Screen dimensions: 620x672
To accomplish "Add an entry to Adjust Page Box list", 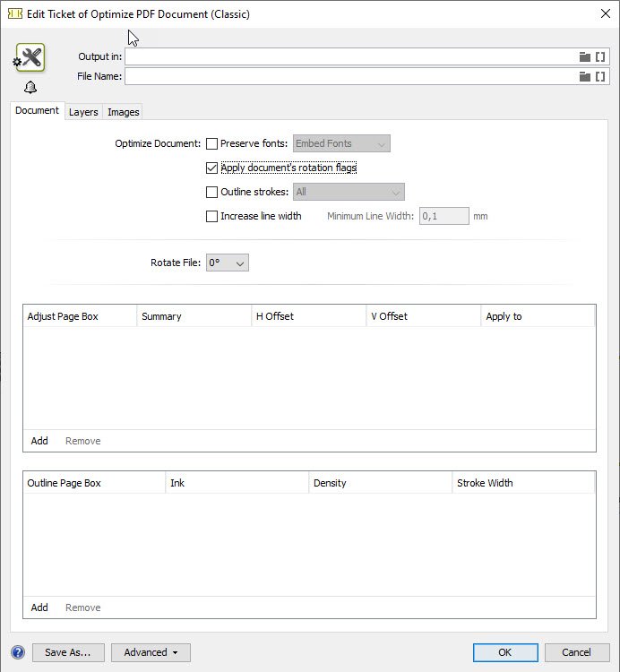I will [39, 441].
